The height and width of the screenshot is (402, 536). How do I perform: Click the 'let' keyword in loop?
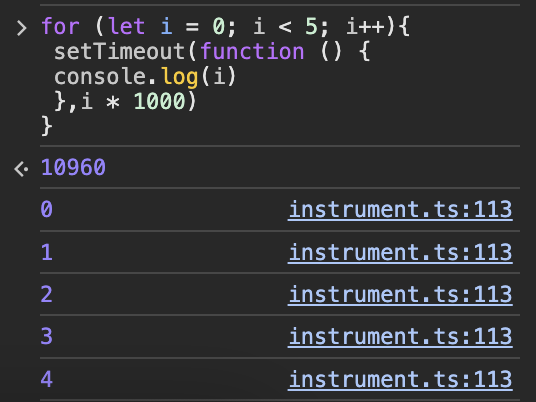[x=126, y=27]
